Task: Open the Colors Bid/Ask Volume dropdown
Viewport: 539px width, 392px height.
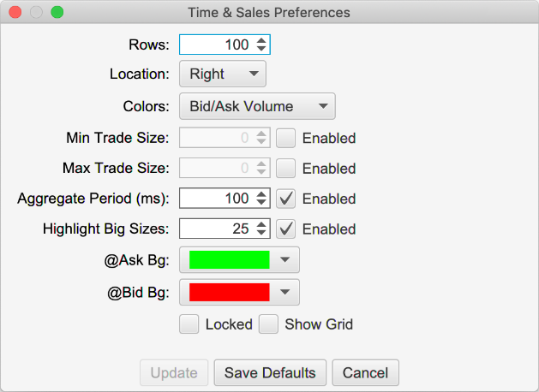Action: click(x=257, y=107)
